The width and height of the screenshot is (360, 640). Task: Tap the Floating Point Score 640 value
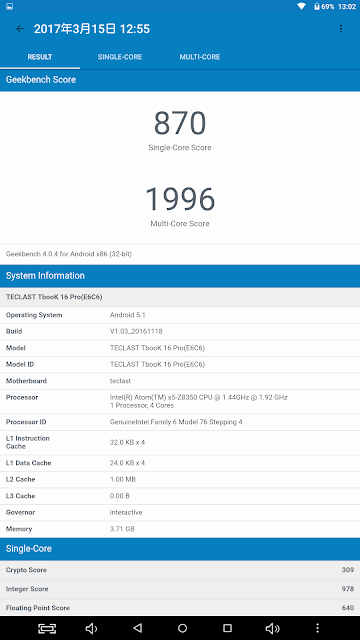(x=348, y=608)
